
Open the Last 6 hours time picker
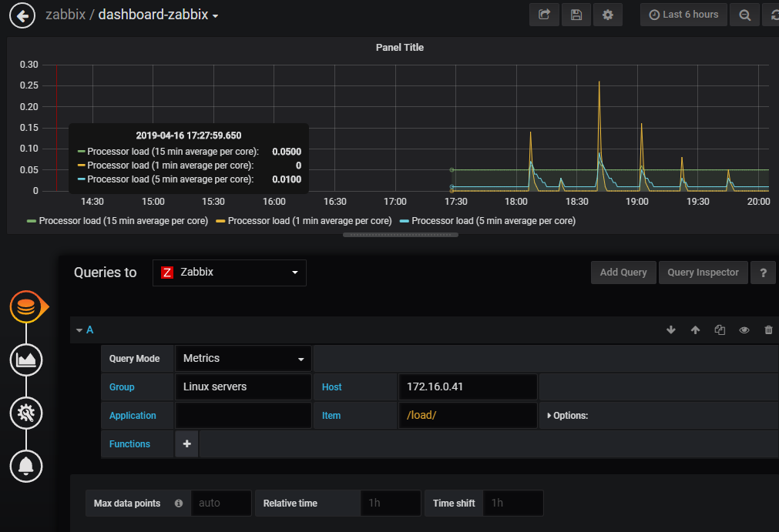pyautogui.click(x=683, y=15)
